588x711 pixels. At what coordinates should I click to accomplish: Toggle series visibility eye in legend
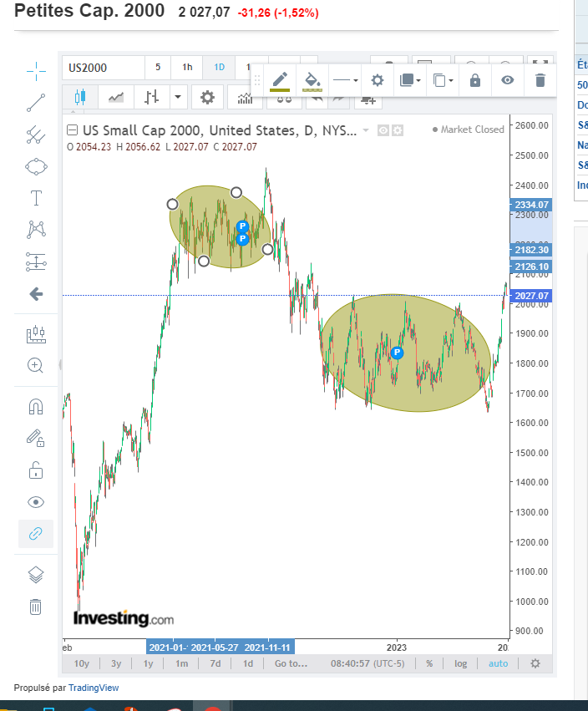383,130
